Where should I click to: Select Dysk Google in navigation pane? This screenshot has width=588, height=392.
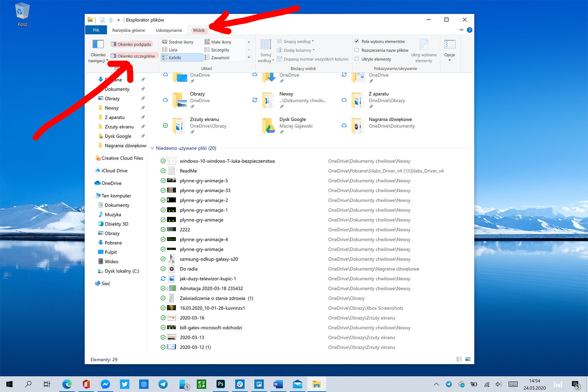(x=118, y=136)
